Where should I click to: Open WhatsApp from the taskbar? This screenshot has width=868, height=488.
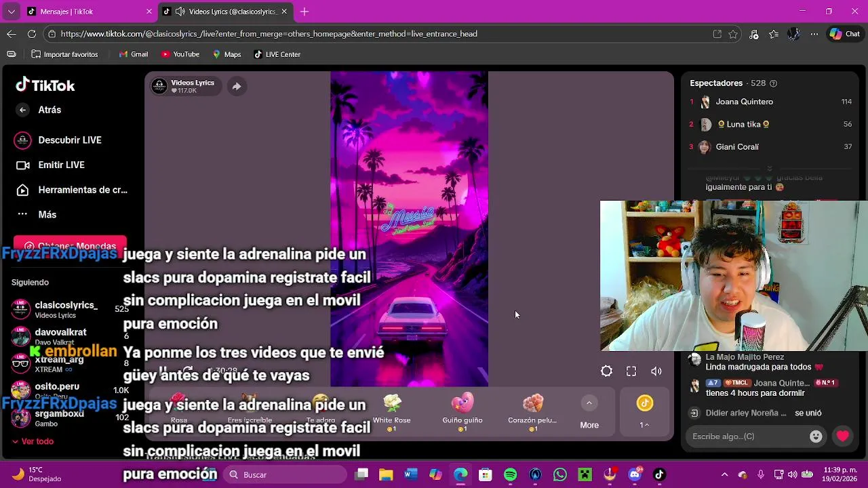[560, 474]
